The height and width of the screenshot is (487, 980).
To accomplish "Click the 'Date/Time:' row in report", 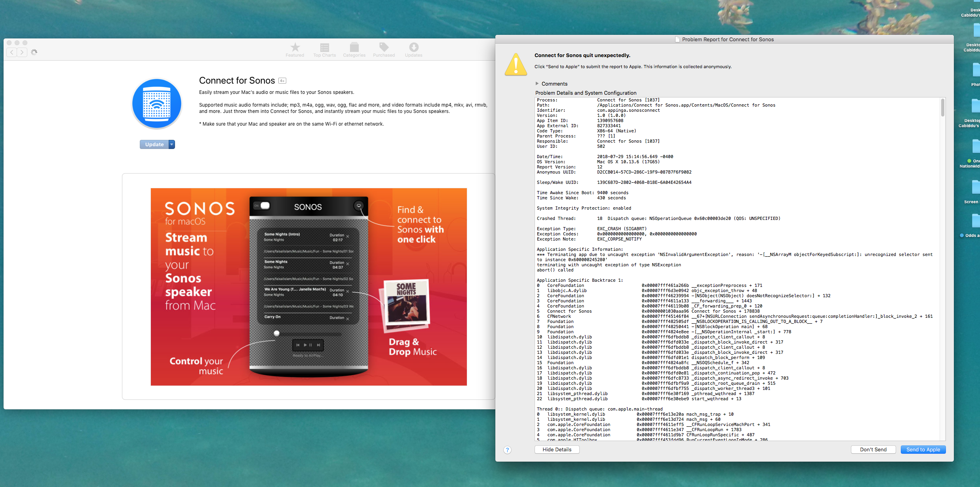I will point(605,157).
